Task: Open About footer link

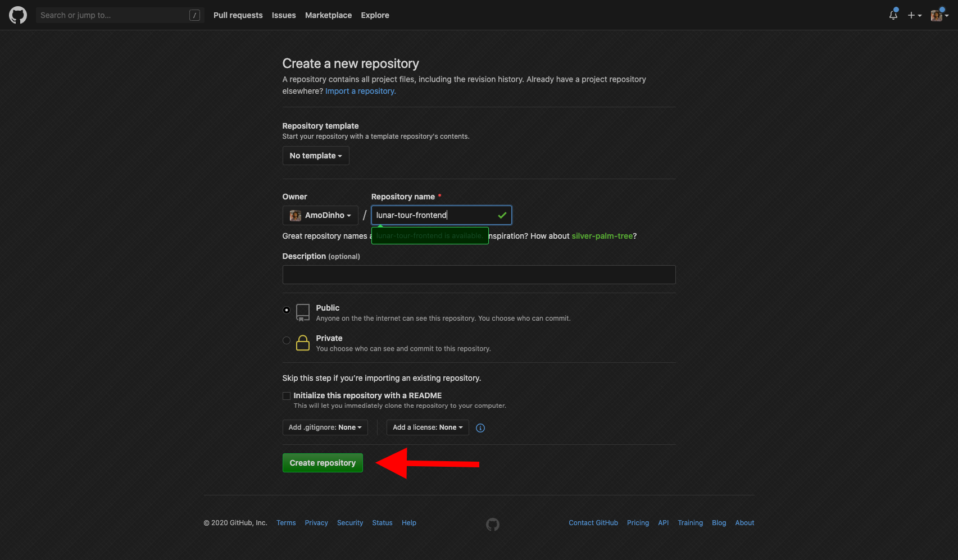Action: (745, 523)
